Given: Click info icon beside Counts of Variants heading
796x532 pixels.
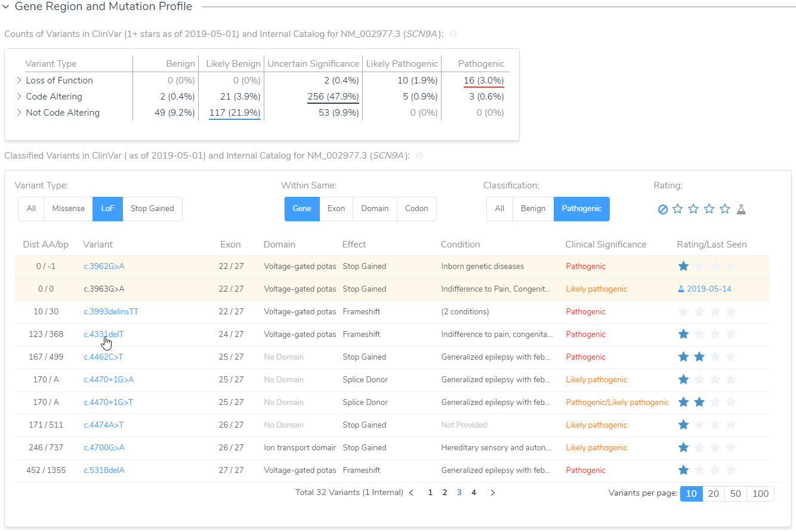Looking at the screenshot, I should [x=453, y=34].
